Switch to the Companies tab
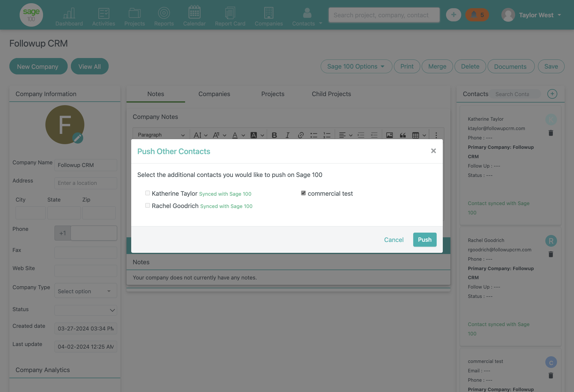574x392 pixels. pyautogui.click(x=214, y=94)
